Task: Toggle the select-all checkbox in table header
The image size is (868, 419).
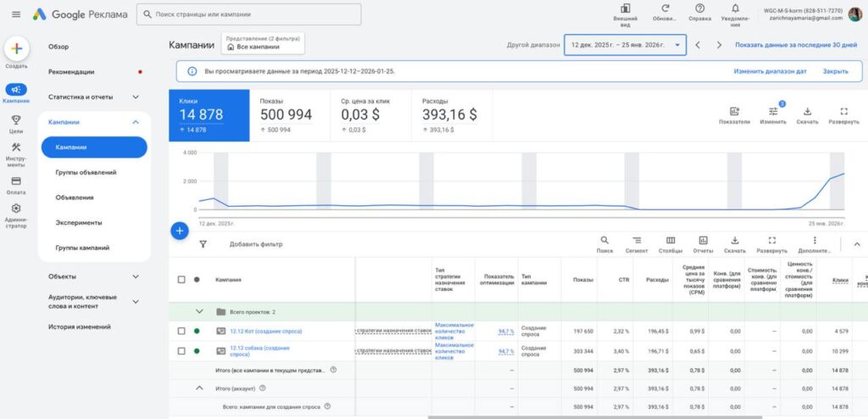Action: pyautogui.click(x=181, y=279)
